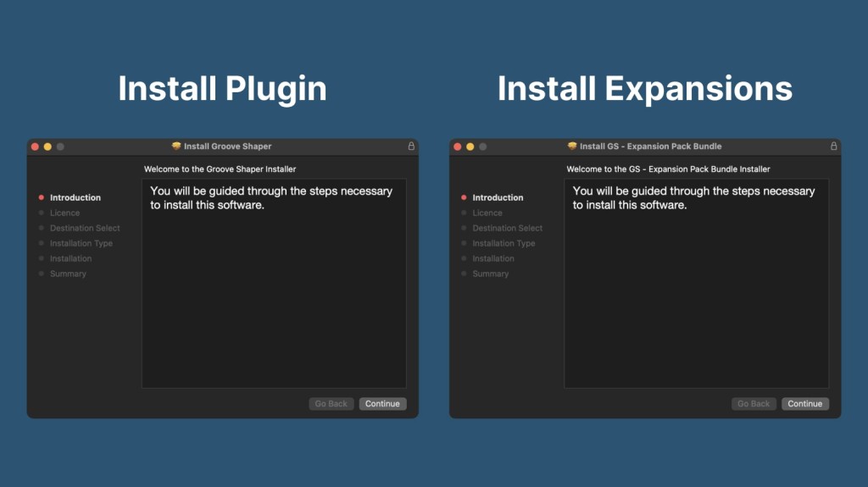Click the guided-steps message in Expansion Pack installer
Screen dimensions: 868x487
pyautogui.click(x=693, y=198)
